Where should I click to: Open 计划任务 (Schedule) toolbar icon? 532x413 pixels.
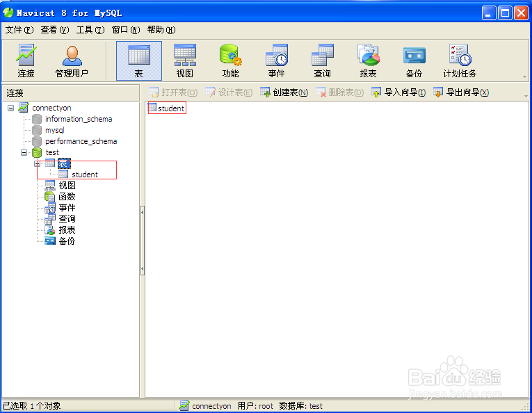pos(460,61)
